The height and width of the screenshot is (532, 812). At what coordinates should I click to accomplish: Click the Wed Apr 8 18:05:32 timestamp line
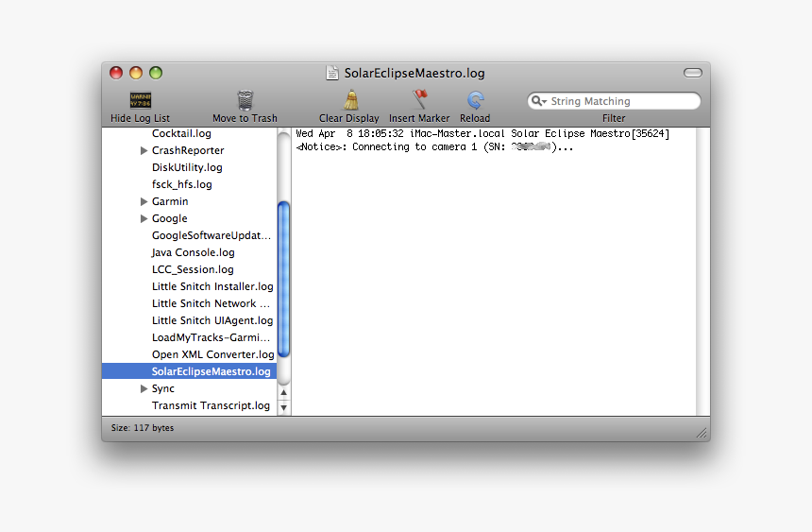tap(482, 134)
